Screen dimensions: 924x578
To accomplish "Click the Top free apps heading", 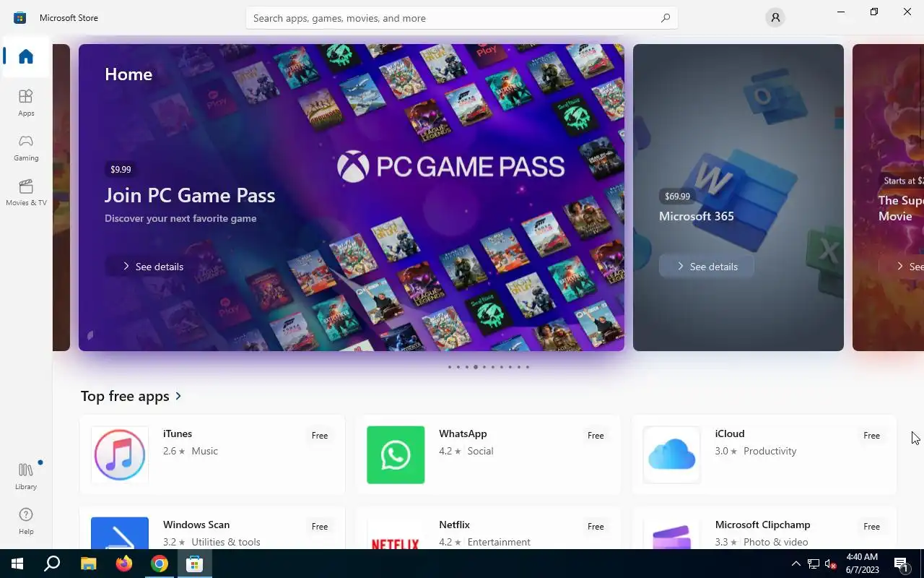I will [125, 396].
